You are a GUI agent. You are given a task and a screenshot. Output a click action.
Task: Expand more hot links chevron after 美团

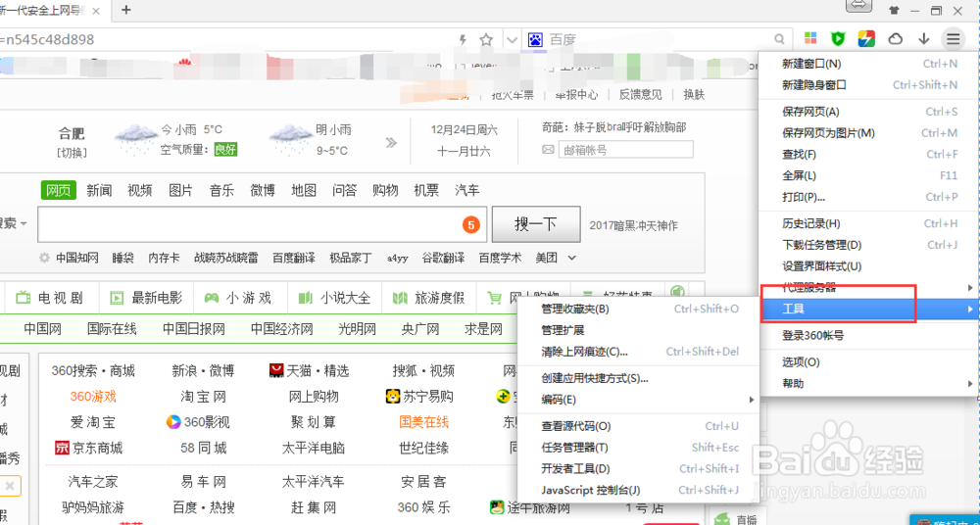pyautogui.click(x=571, y=258)
